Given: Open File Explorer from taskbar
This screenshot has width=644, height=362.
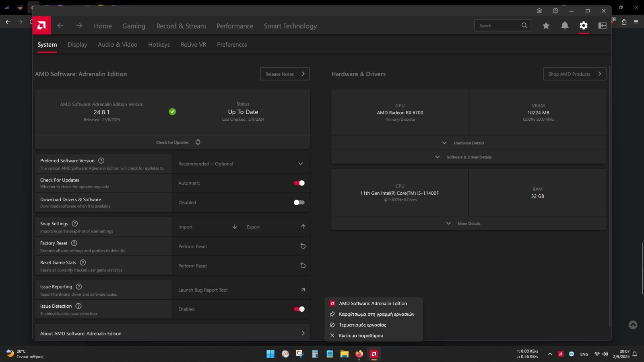Looking at the screenshot, I should 344,354.
